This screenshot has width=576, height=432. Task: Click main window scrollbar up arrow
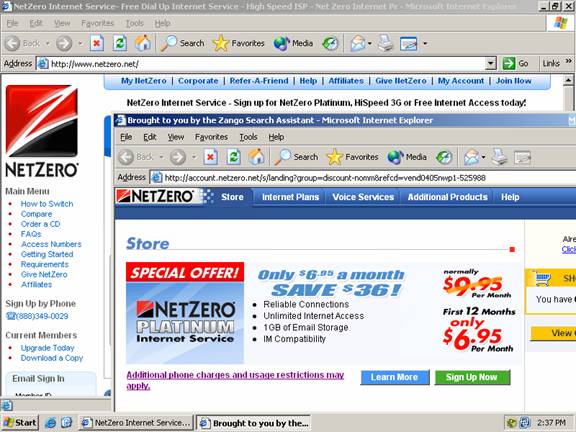click(568, 80)
